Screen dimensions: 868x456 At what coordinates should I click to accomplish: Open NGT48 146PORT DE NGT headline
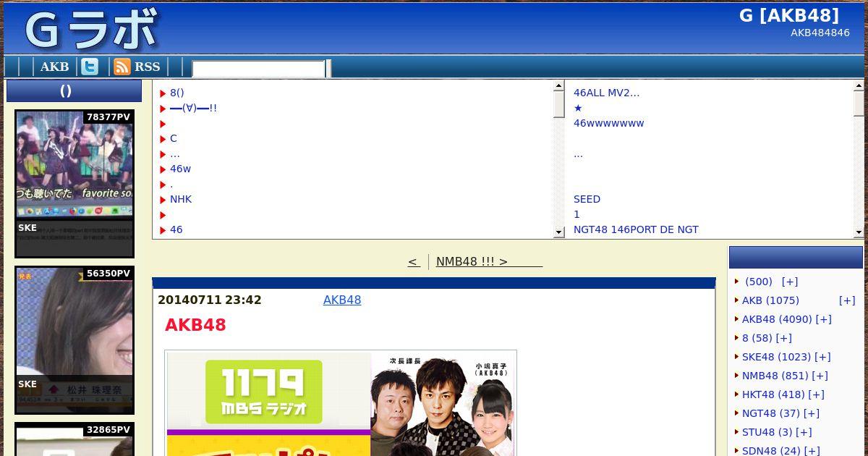pos(636,229)
